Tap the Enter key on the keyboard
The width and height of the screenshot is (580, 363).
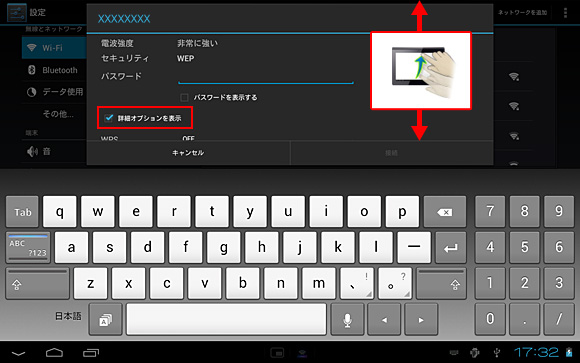tap(451, 248)
